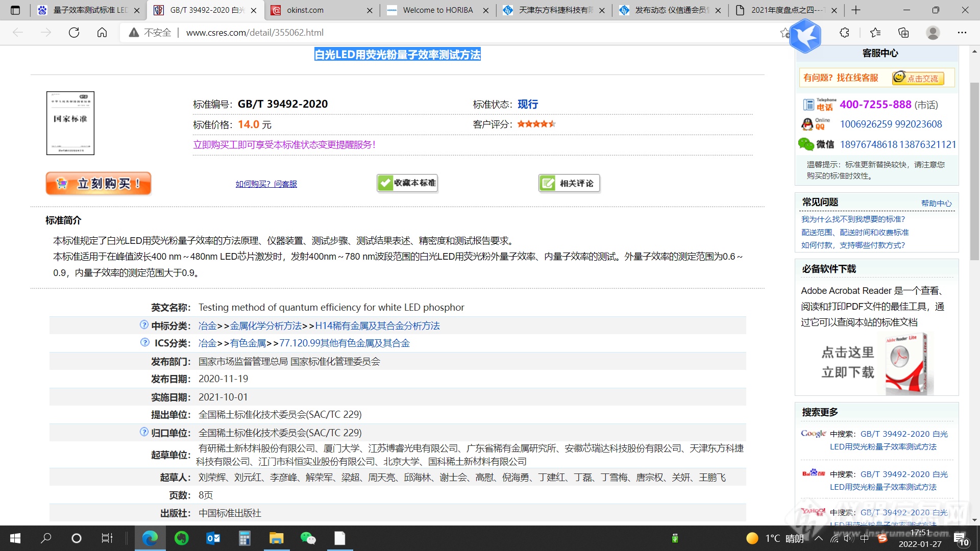Open 金属化学分析方法 category link
The image size is (980, 551).
(265, 325)
